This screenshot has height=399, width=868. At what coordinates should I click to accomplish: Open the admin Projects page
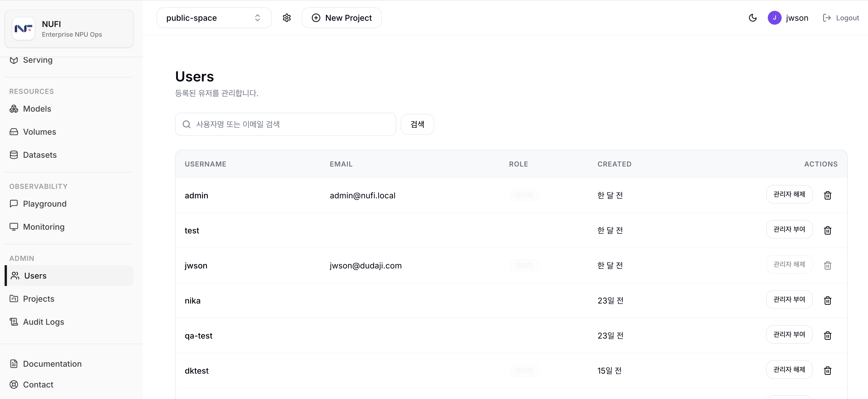pyautogui.click(x=69, y=299)
